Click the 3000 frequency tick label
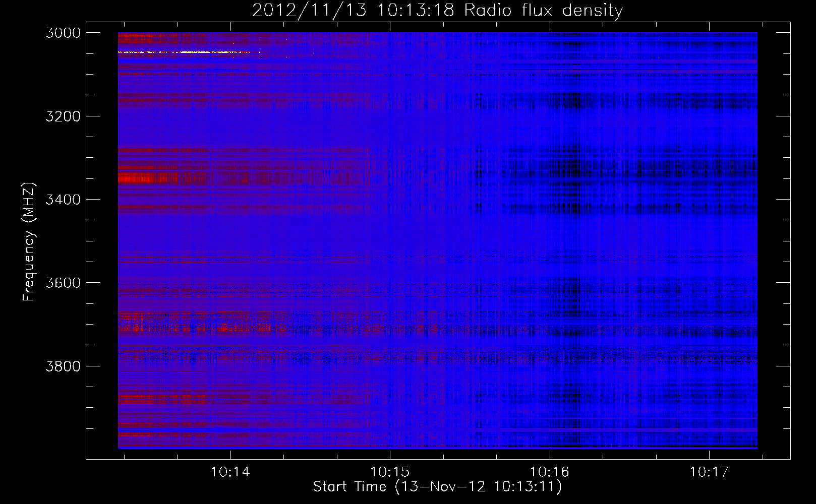Screen dimensions: 816x504 point(63,33)
